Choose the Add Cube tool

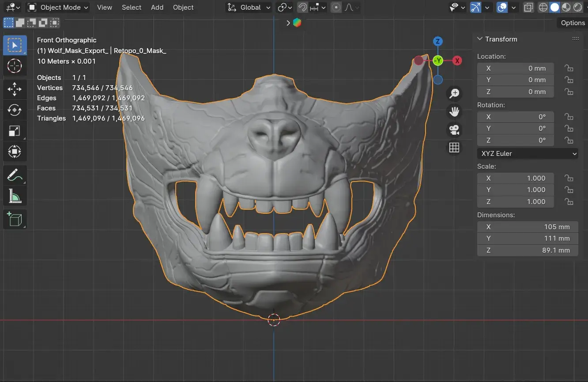(x=15, y=219)
